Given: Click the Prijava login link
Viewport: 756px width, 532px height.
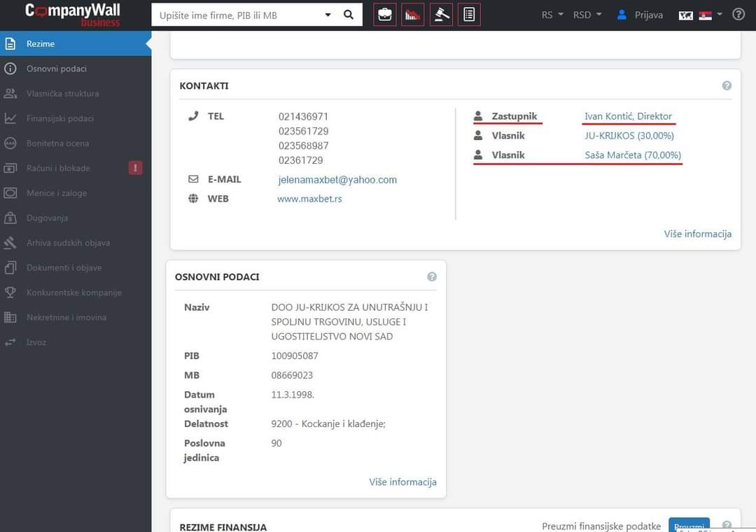Looking at the screenshot, I should pos(648,15).
